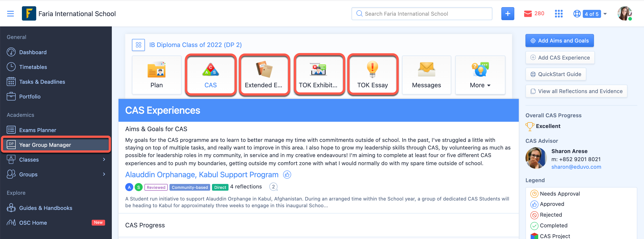The image size is (644, 239).
Task: Open IB Diploma Class of 2022 (DP 2) link
Action: coord(195,45)
